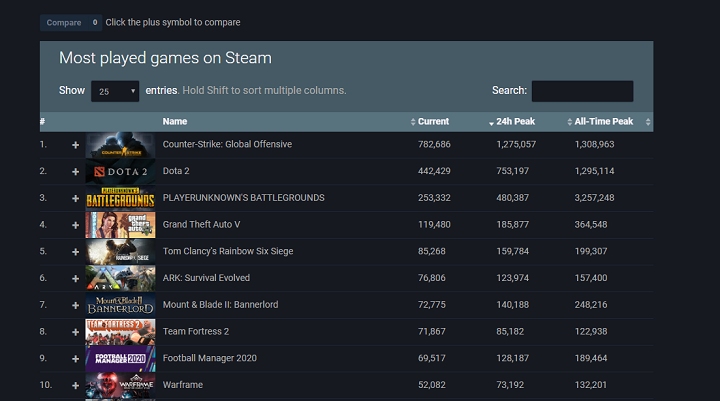The width and height of the screenshot is (720, 401).
Task: Add Grand Theft Auto V to comparison
Action: (x=75, y=225)
